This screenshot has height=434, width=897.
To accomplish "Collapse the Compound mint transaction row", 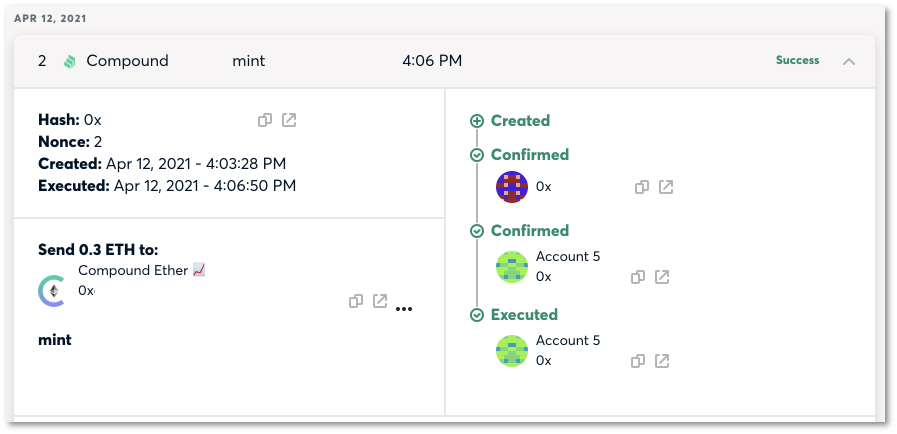I will click(x=849, y=61).
